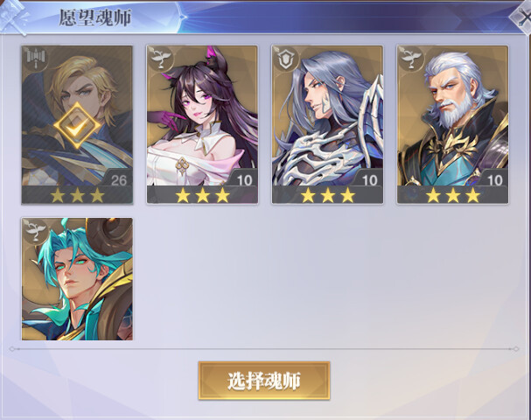
Task: Click the level 10 badge on the armored hero
Action: pos(368,179)
